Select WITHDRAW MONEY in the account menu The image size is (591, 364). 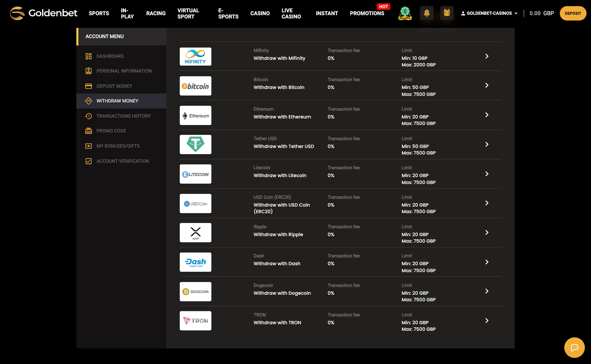click(121, 101)
